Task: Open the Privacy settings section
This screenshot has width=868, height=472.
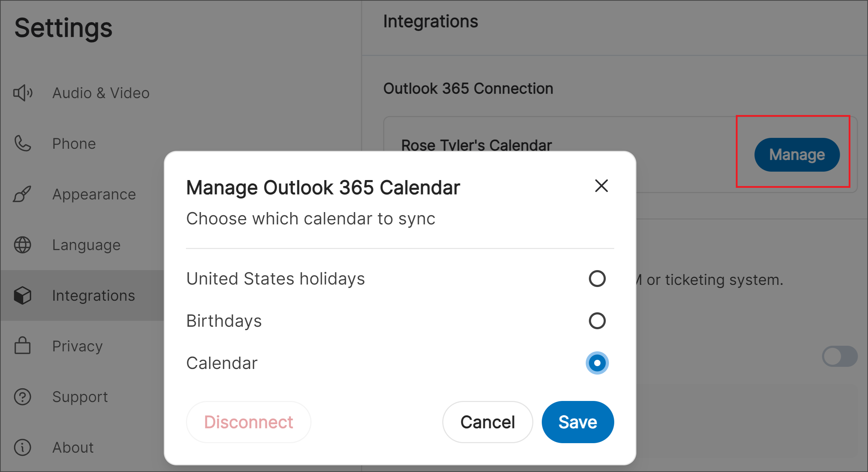Action: tap(77, 346)
